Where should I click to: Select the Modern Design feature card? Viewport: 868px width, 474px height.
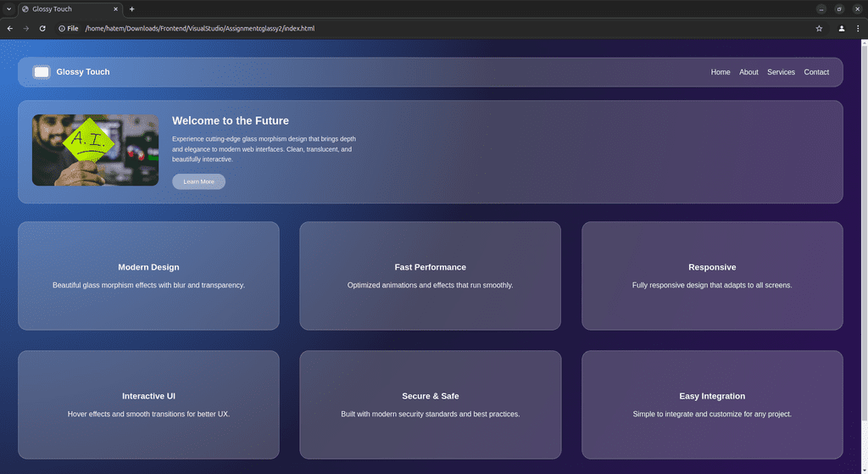point(148,276)
